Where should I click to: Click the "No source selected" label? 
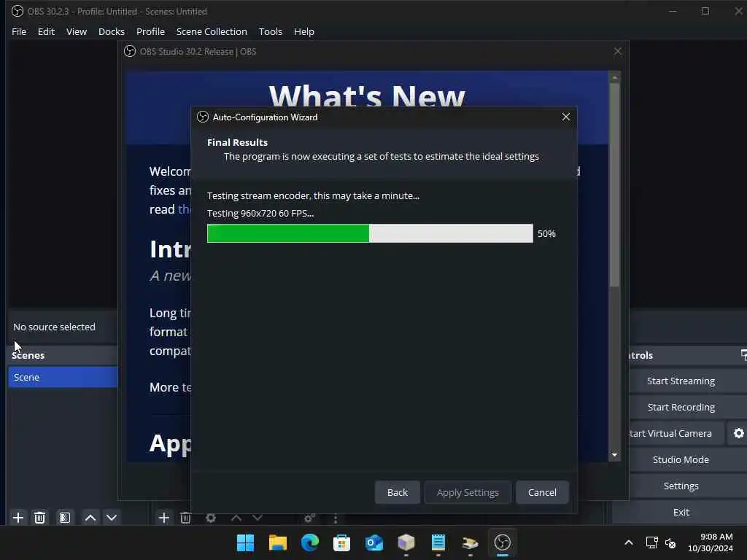[x=54, y=327]
